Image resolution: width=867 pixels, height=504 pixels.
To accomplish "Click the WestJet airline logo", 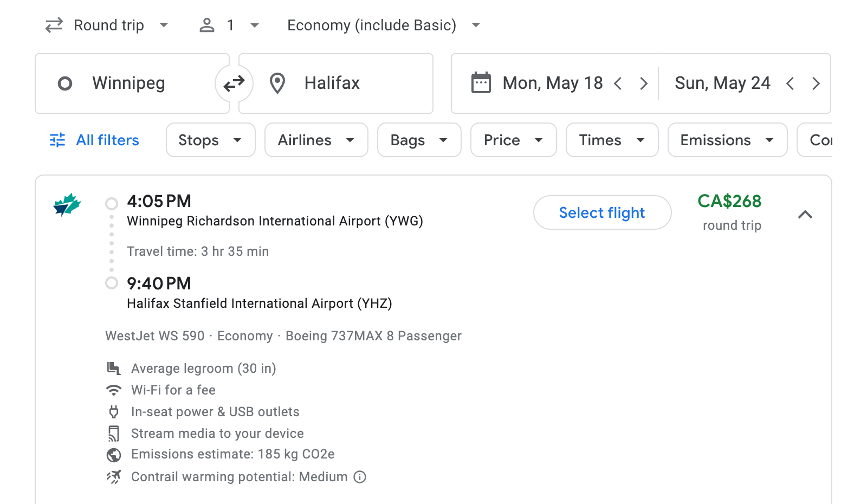I will coord(67,205).
